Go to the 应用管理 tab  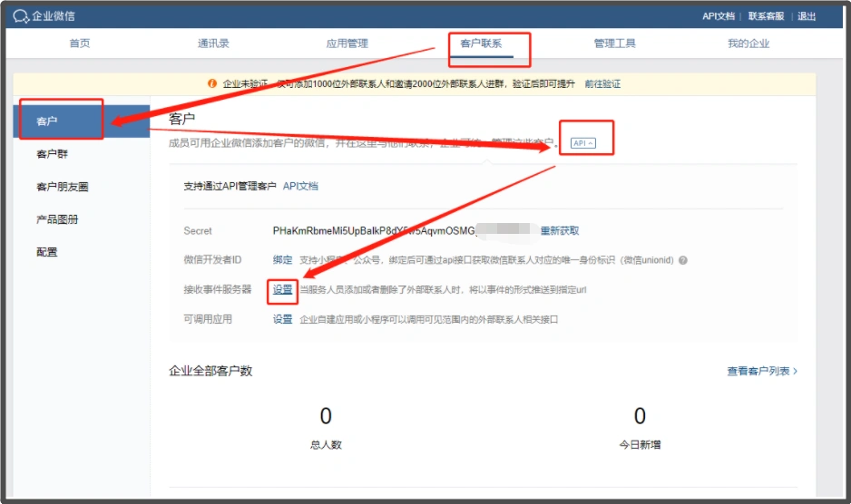tap(347, 44)
